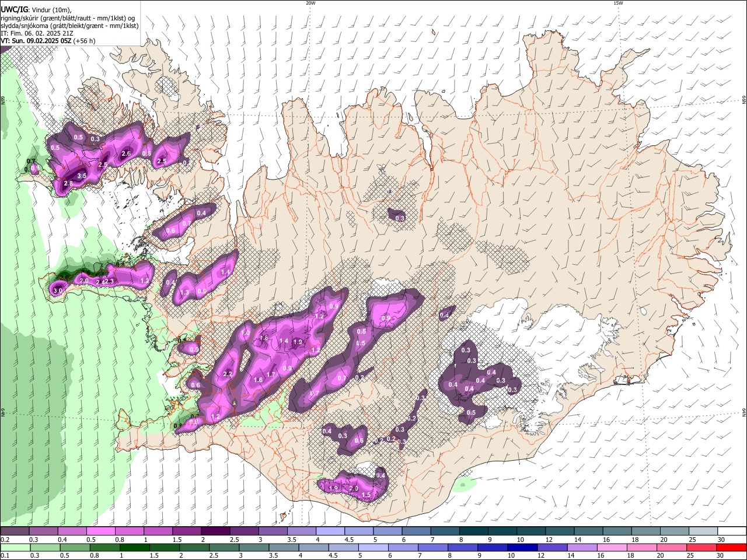Click the '3.0' value on the Snæfellsnes tip
This screenshot has width=747, height=560.
(58, 290)
